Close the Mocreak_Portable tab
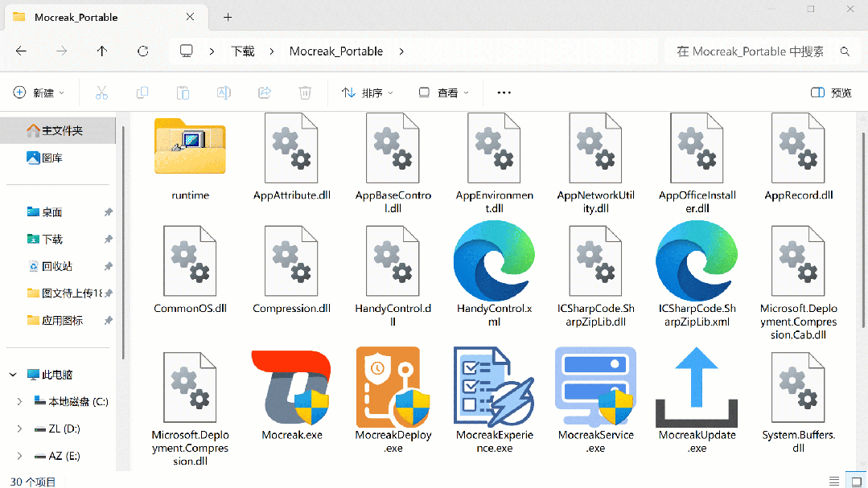 coord(190,17)
